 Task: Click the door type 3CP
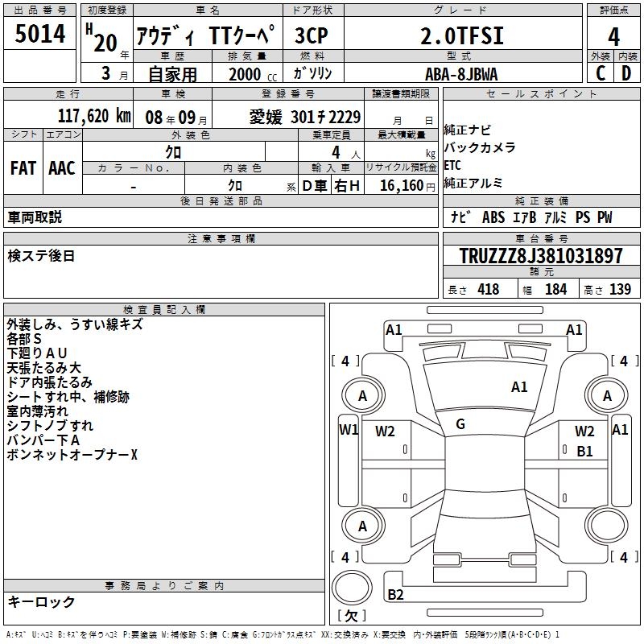pyautogui.click(x=312, y=35)
